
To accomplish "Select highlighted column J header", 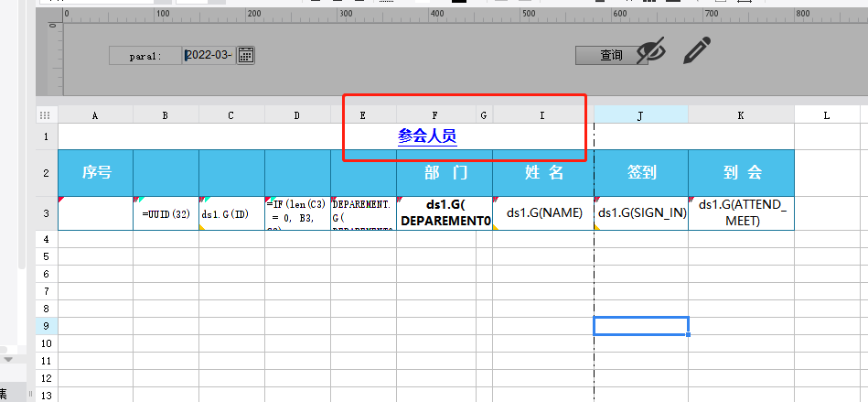I will 640,115.
